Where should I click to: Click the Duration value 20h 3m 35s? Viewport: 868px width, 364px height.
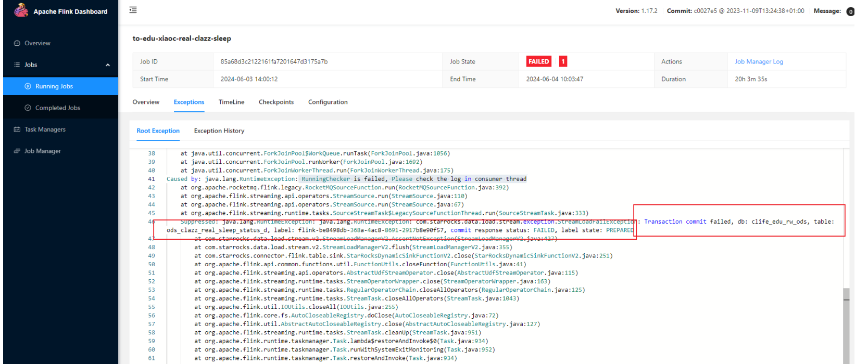tap(751, 79)
